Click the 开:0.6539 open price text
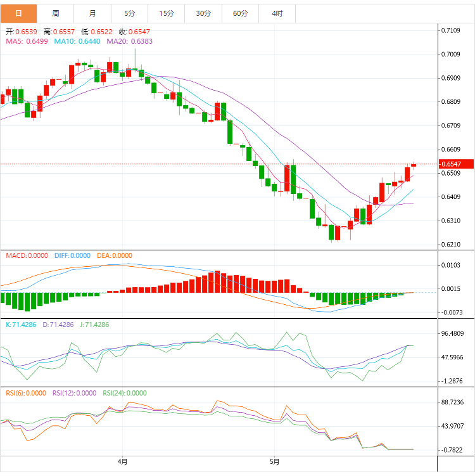This screenshot has height=476, width=475. [22, 32]
